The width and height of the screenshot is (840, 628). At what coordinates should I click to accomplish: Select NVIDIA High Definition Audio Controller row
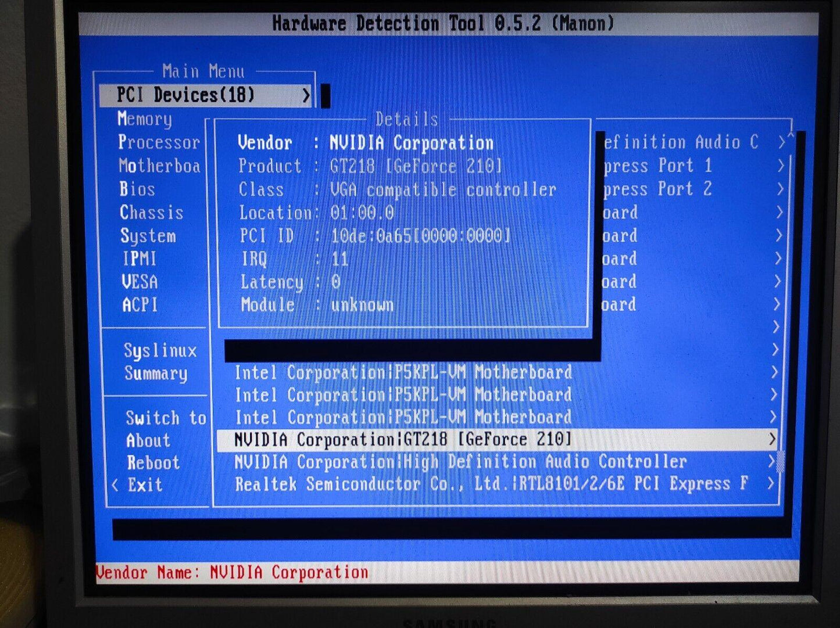(x=460, y=462)
